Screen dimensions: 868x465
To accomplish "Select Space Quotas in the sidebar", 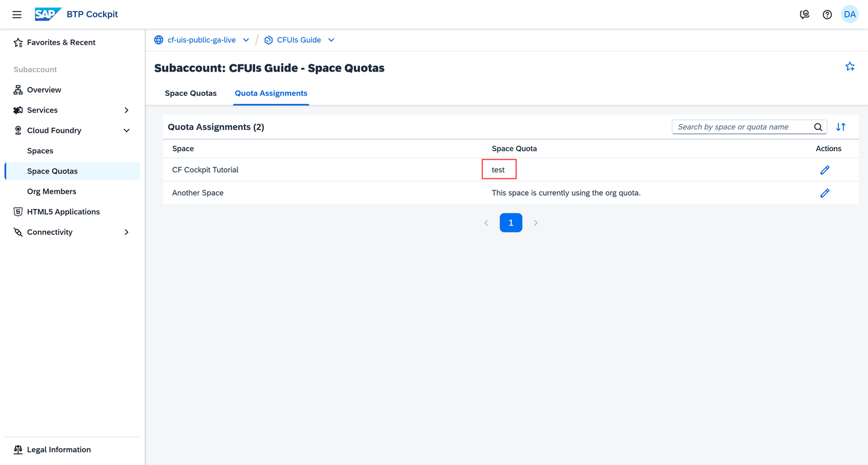I will pyautogui.click(x=72, y=171).
